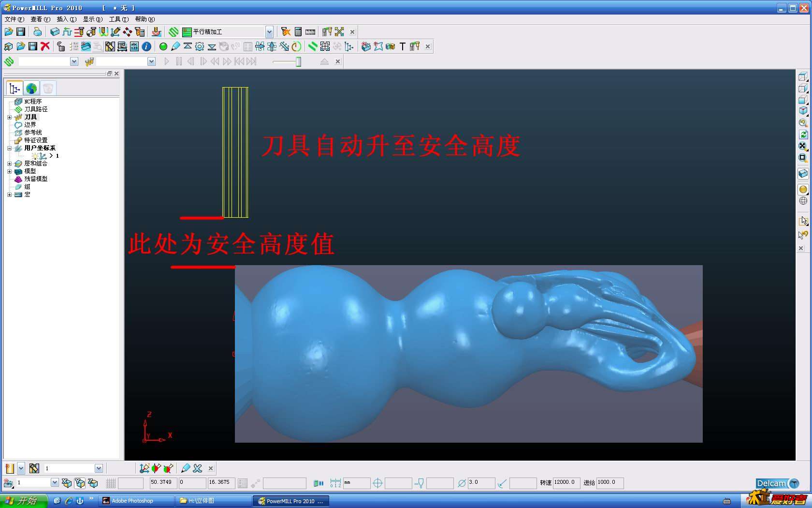
Task: Toggle block display icon on right toolbar
Action: click(x=803, y=173)
